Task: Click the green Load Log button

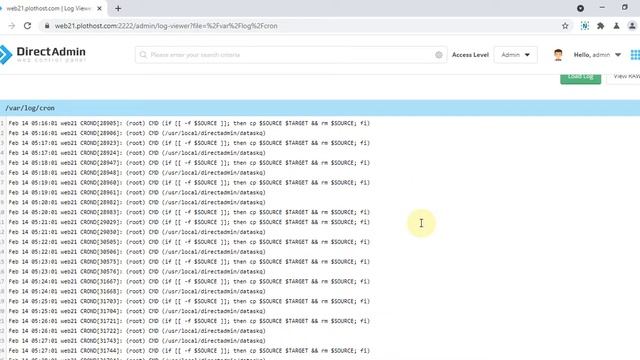Action: 580,78
